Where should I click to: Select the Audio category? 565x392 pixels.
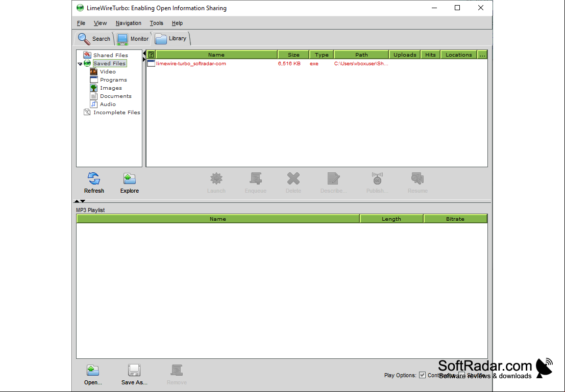[108, 104]
